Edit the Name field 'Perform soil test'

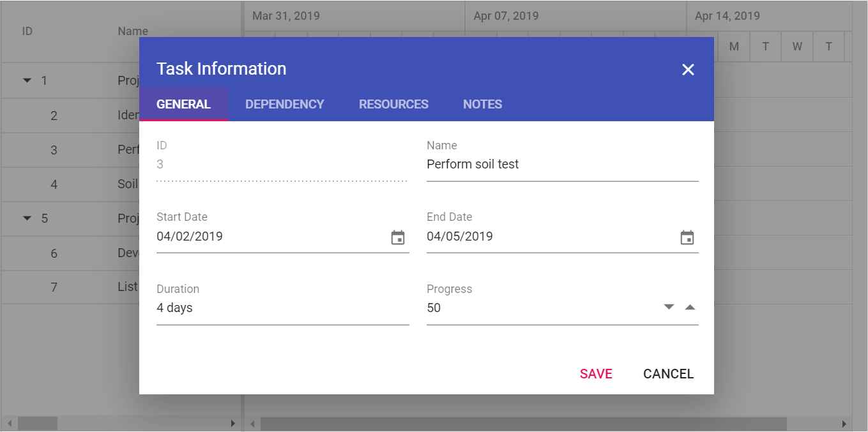(562, 165)
